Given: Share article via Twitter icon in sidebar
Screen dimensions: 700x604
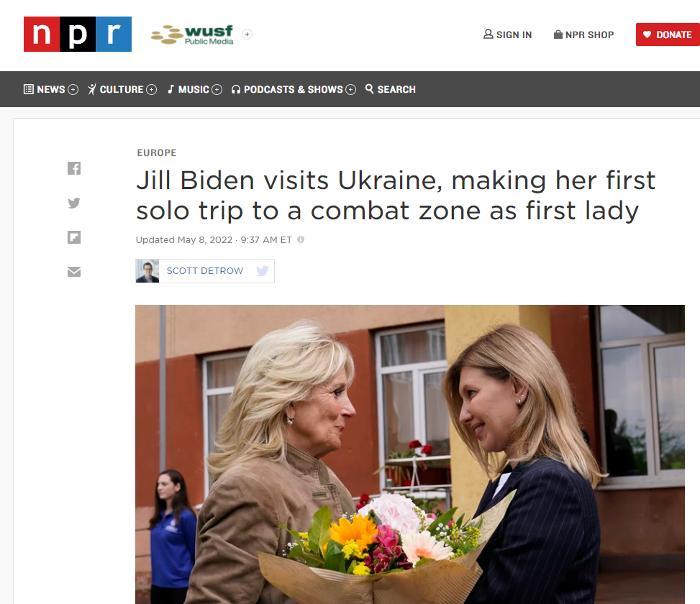Looking at the screenshot, I should tap(74, 203).
